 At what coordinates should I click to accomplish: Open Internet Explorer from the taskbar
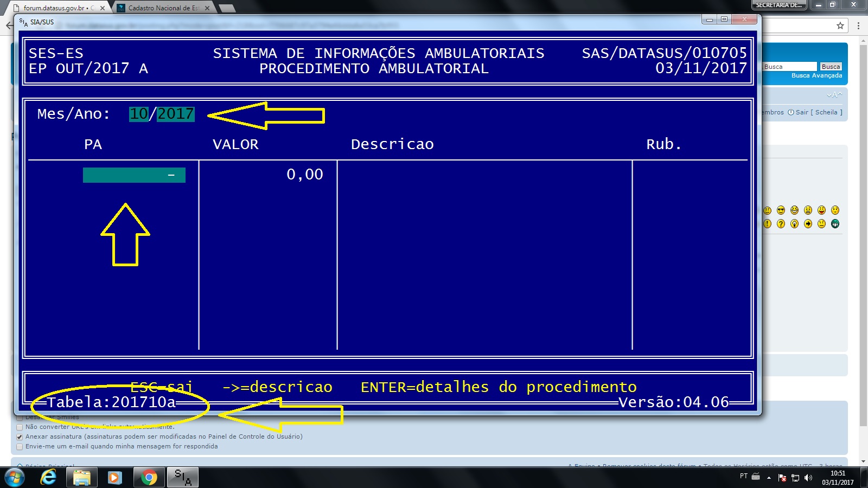(49, 477)
